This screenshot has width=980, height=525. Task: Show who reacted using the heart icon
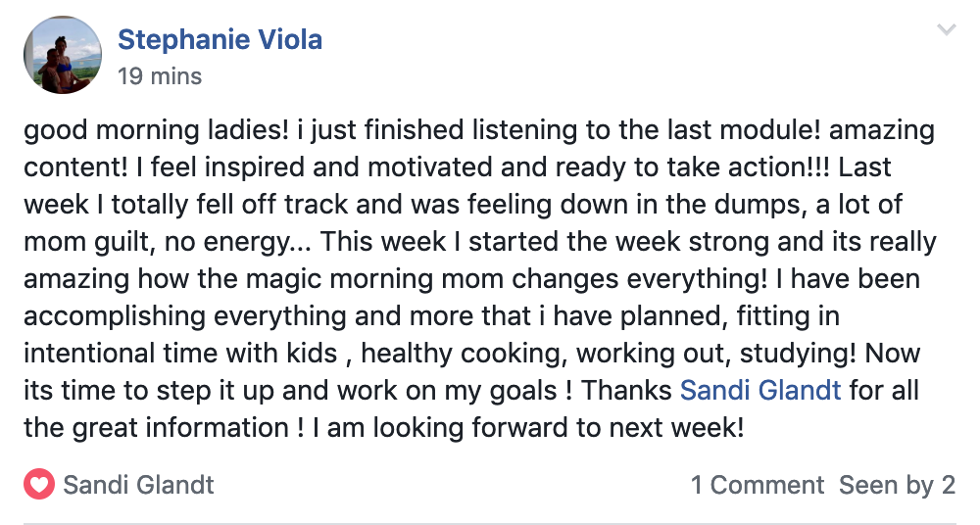(x=39, y=485)
